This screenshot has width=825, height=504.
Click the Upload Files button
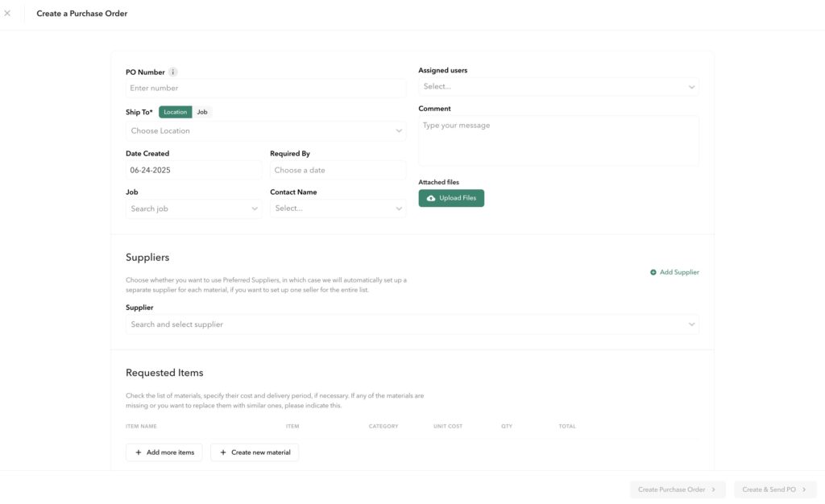451,198
